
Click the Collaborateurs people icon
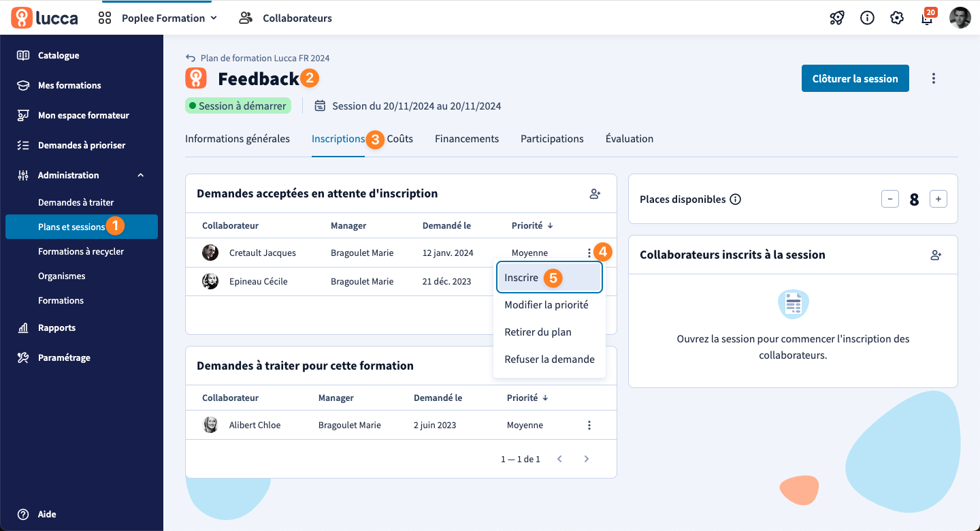coord(246,18)
